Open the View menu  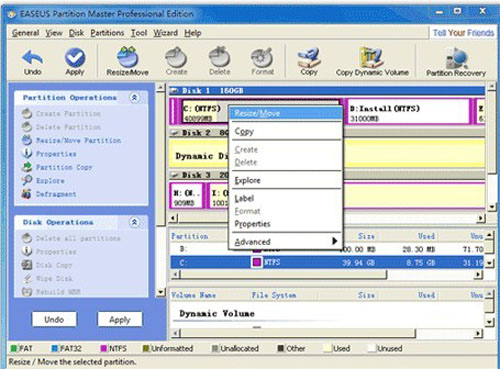tap(54, 33)
